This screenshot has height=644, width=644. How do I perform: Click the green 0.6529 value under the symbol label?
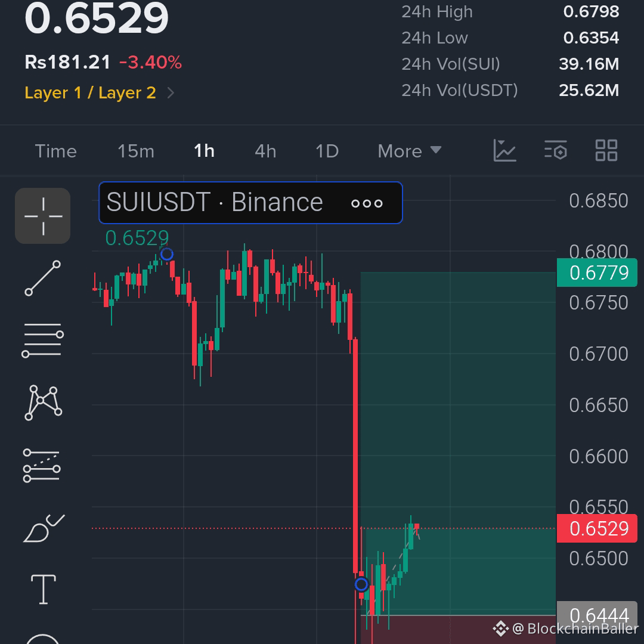137,238
